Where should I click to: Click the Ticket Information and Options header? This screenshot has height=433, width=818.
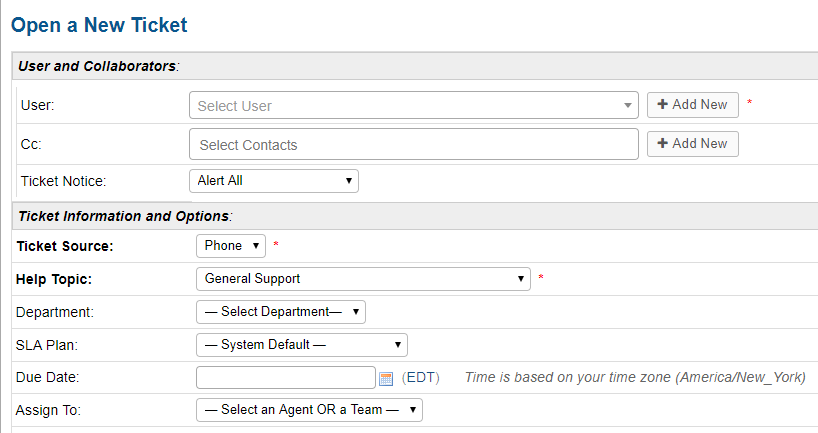(x=124, y=216)
